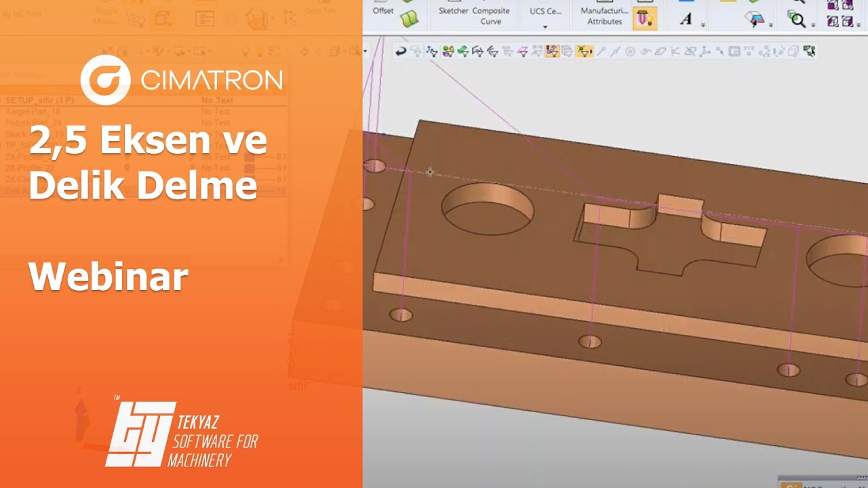
Task: Open the Sketcher tool
Action: (x=454, y=11)
